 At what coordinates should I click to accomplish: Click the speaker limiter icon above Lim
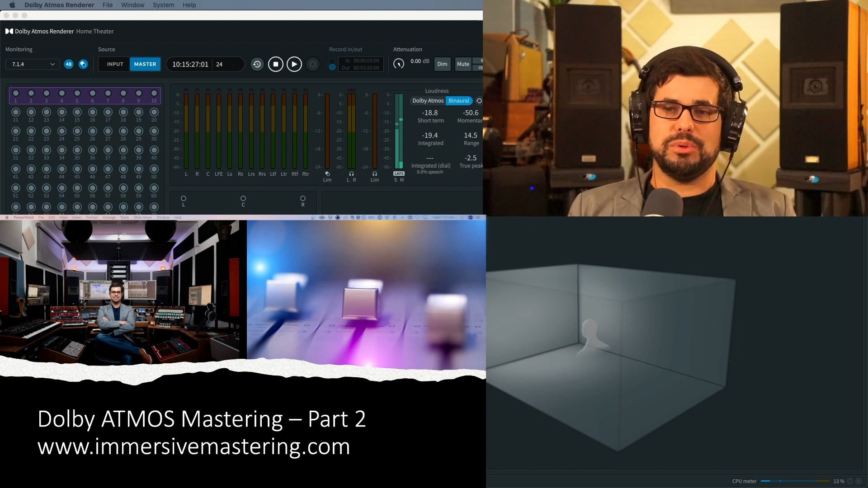327,174
